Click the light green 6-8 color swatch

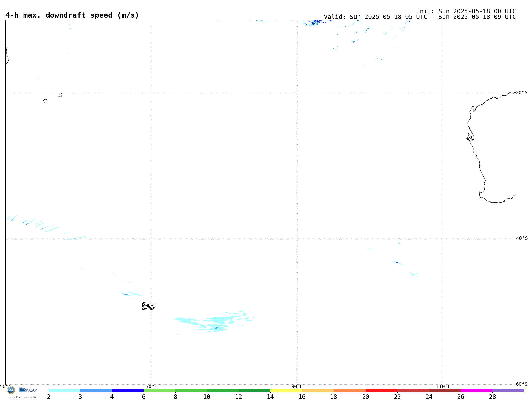(159, 391)
